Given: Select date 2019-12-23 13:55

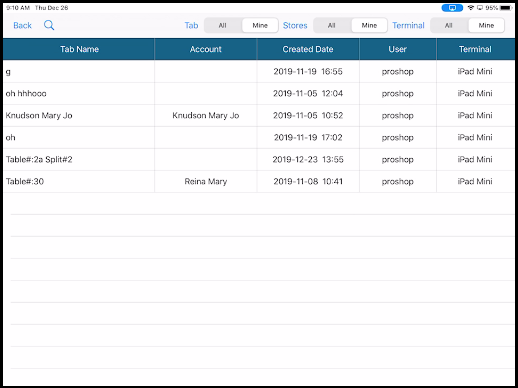Looking at the screenshot, I should 308,160.
